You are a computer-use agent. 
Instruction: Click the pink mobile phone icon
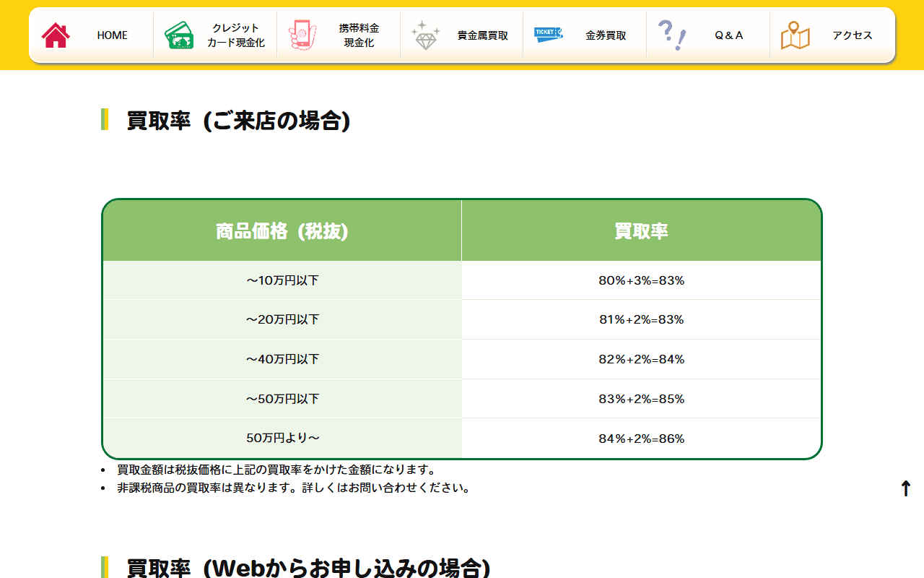pyautogui.click(x=302, y=35)
